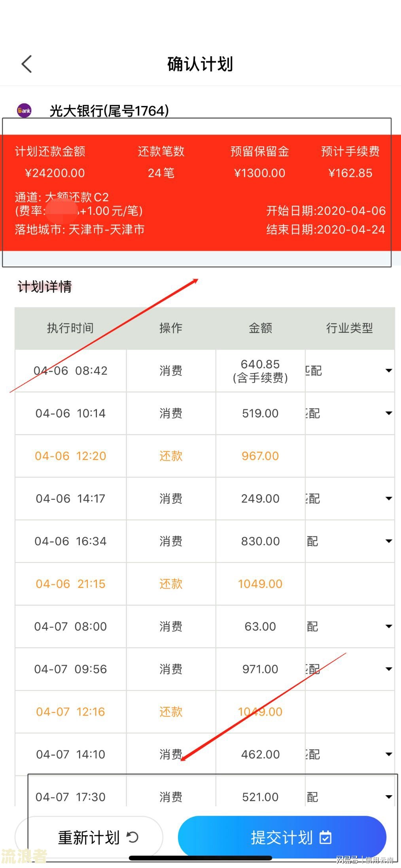Tap the 04-06 12:20 repayment time
Viewport: 401px width, 868px height.
click(x=70, y=456)
